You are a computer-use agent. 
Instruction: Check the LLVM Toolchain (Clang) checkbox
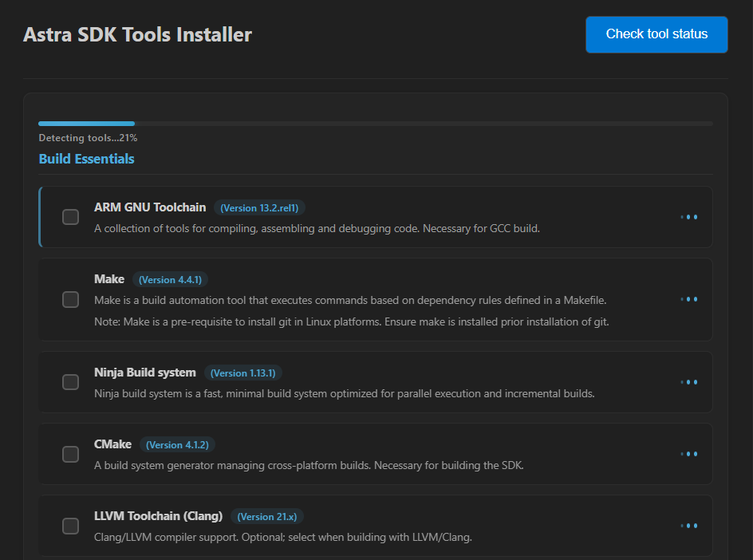(70, 526)
